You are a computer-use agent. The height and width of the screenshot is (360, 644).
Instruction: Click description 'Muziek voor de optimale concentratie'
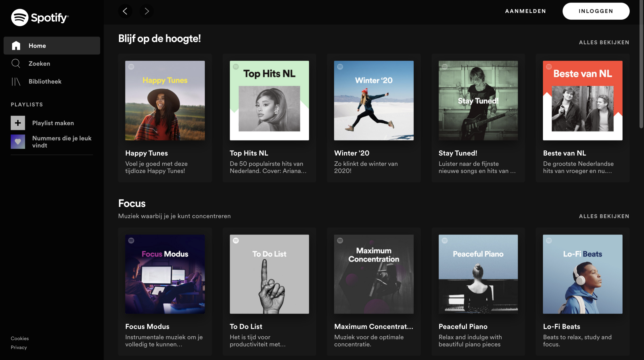(369, 341)
